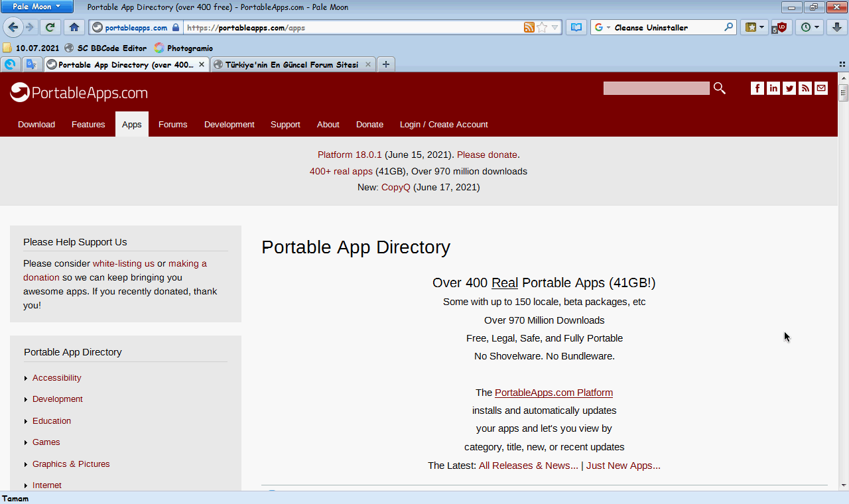This screenshot has width=849, height=504.
Task: Open the uBlock Origin extension icon
Action: click(781, 27)
